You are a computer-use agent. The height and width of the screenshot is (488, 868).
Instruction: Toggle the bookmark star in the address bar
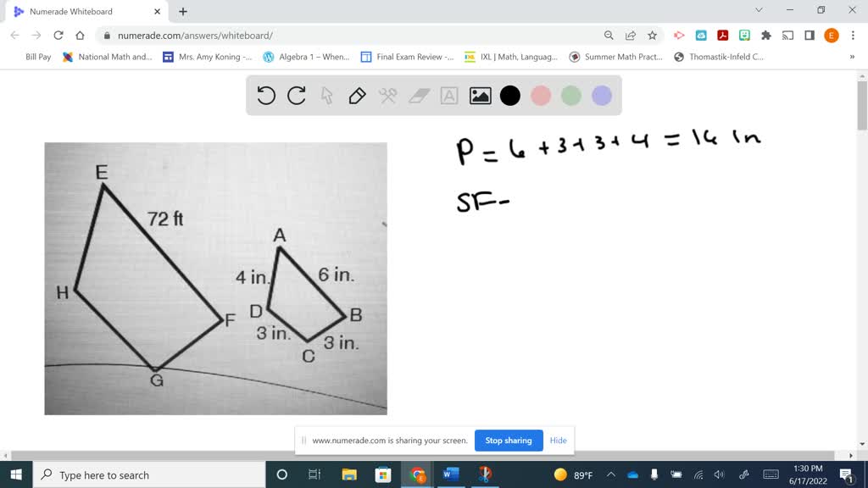[654, 35]
